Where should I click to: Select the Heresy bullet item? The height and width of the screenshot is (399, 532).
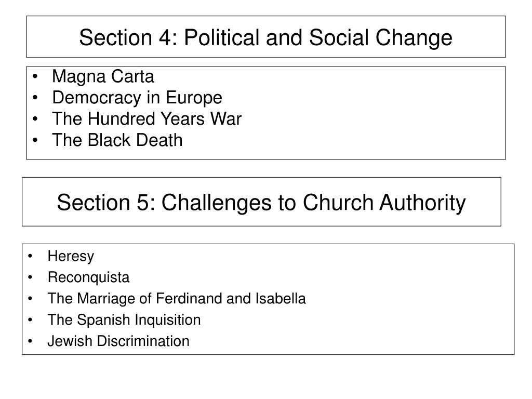pos(71,256)
